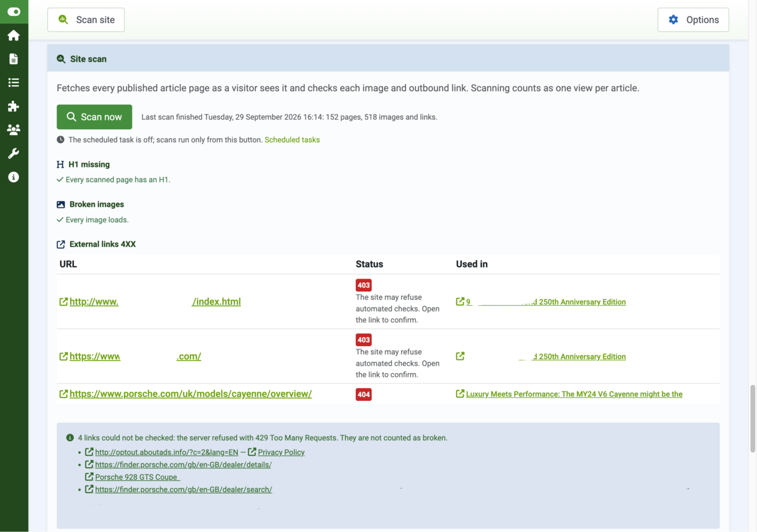The width and height of the screenshot is (757, 532).
Task: Click the H1 missing heading
Action: click(x=89, y=165)
